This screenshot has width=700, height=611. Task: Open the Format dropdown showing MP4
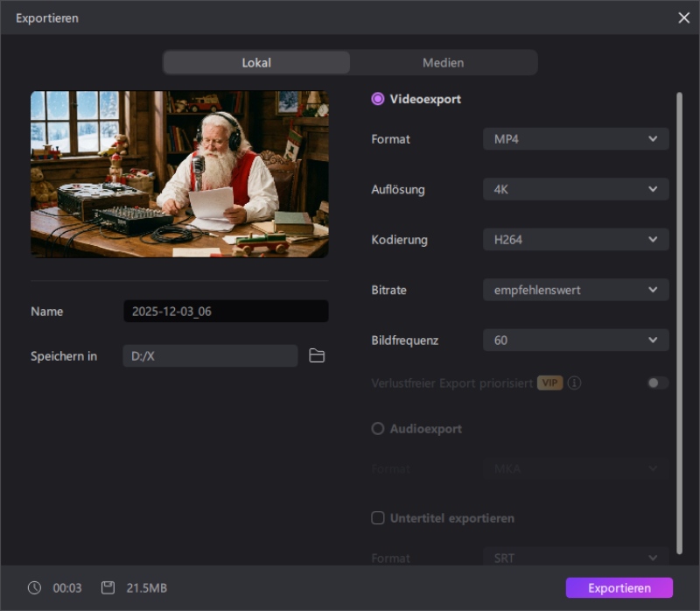(576, 139)
